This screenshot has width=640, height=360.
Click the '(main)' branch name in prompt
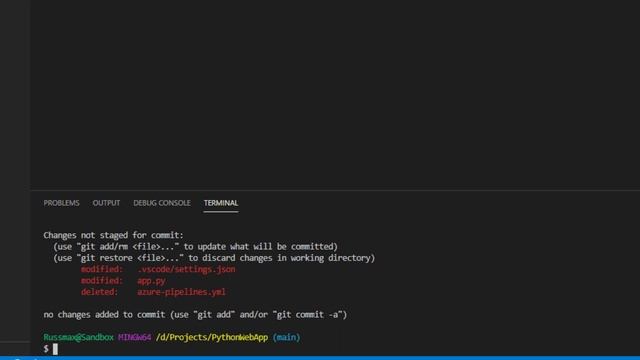click(x=287, y=338)
